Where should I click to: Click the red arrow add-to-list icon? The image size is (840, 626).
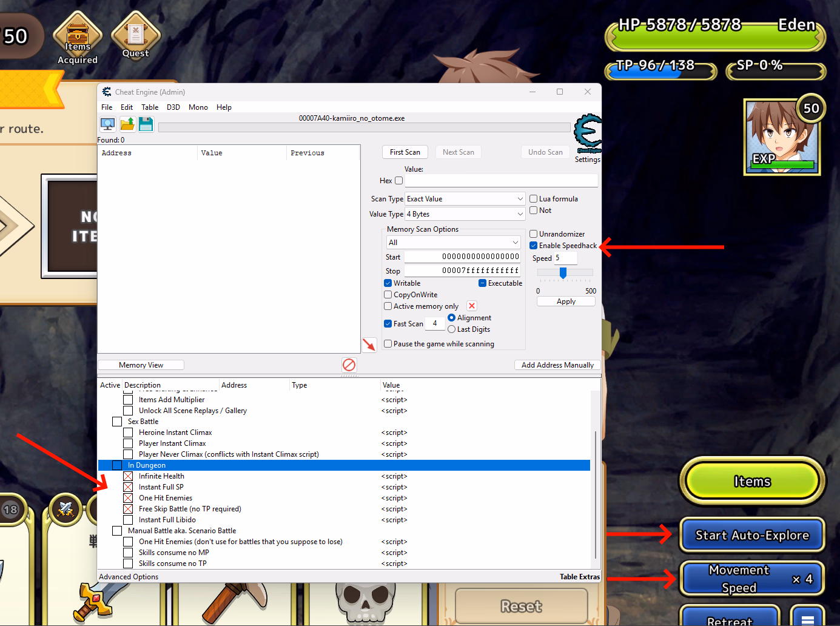[x=369, y=345]
